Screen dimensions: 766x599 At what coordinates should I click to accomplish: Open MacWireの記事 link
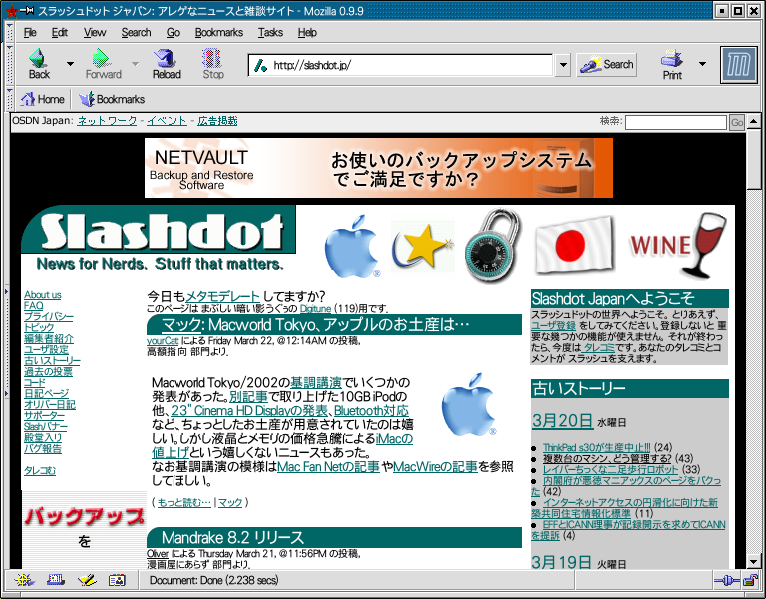pyautogui.click(x=435, y=467)
